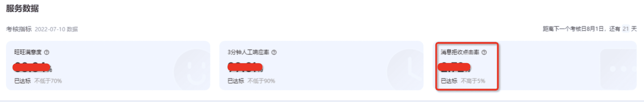Click the 不高于5% threshold text
The width and height of the screenshot is (644, 102).
[473, 81]
